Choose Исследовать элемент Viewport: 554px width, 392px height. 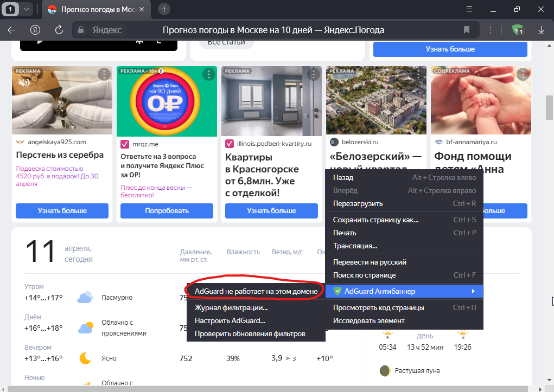point(404,321)
